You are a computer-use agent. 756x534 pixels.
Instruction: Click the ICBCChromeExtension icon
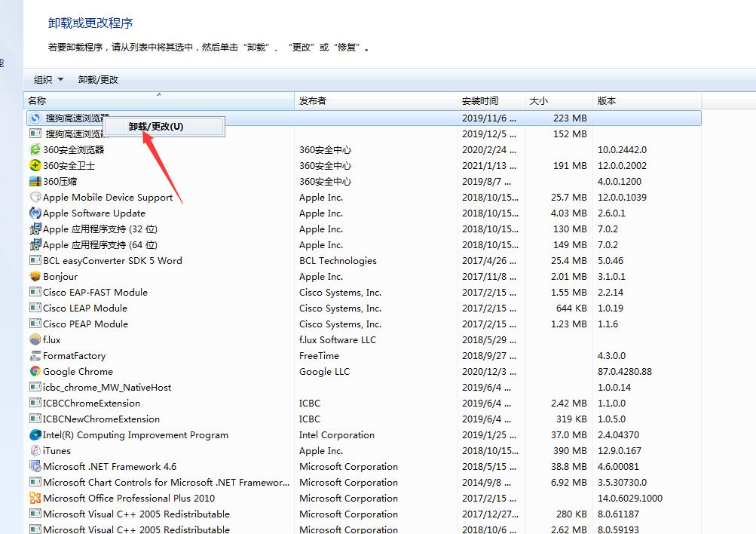35,403
